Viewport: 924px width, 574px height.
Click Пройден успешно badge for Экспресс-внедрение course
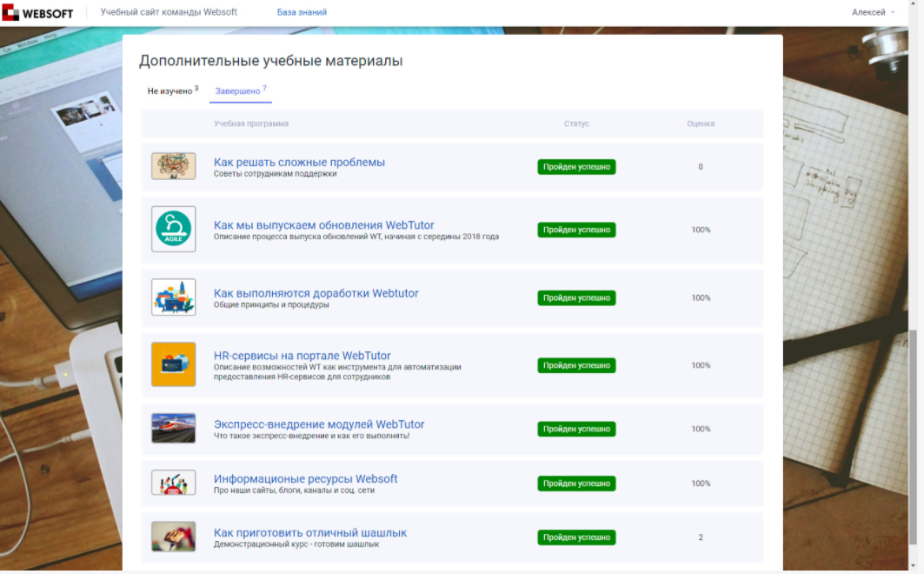pyautogui.click(x=576, y=429)
